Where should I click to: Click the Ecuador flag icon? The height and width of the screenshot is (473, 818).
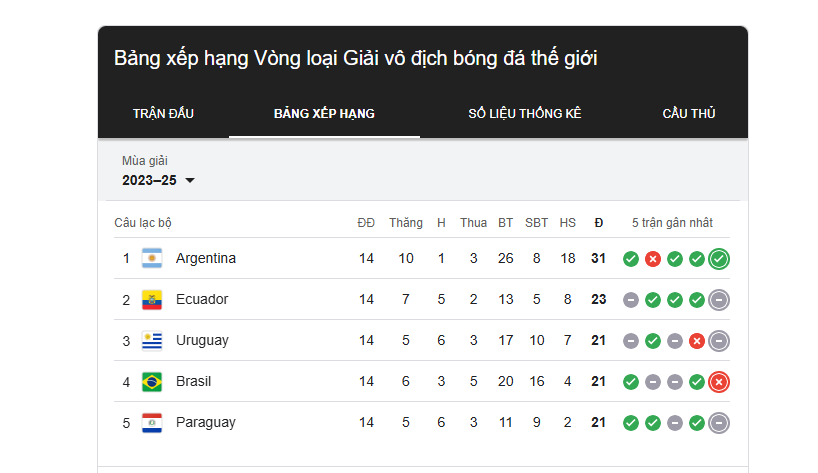[152, 299]
